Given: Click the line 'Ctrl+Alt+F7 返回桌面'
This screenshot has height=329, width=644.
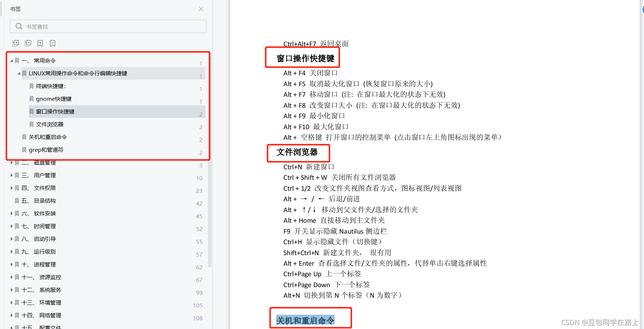Looking at the screenshot, I should (x=316, y=44).
